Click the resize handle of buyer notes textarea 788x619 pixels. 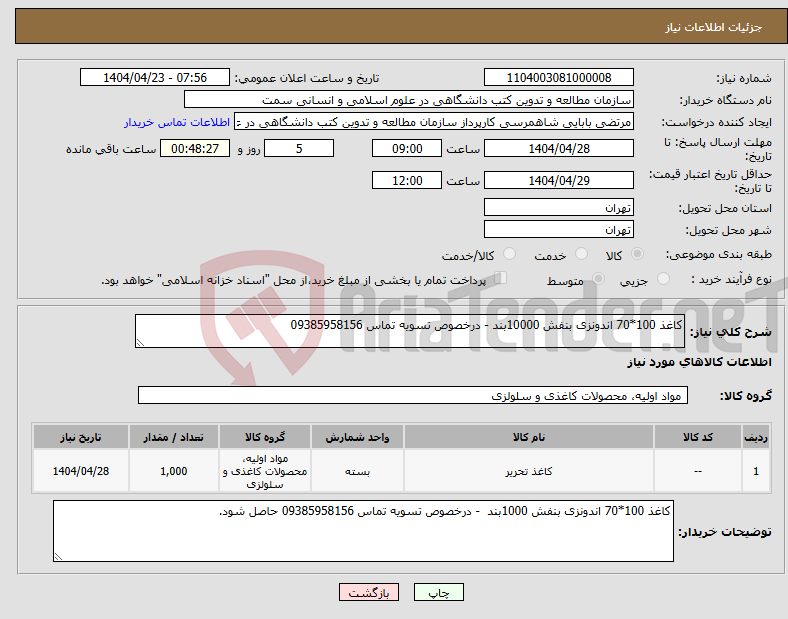click(x=58, y=557)
